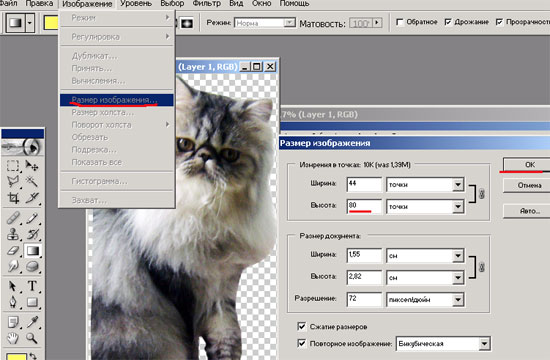Open the Матовость opacity slider arrow

point(377,23)
